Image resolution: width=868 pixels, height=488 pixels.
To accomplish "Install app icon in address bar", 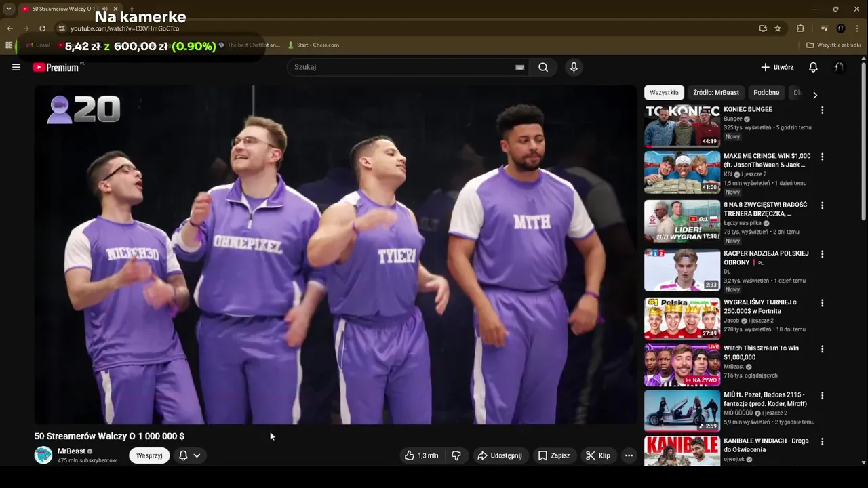I will click(x=763, y=28).
